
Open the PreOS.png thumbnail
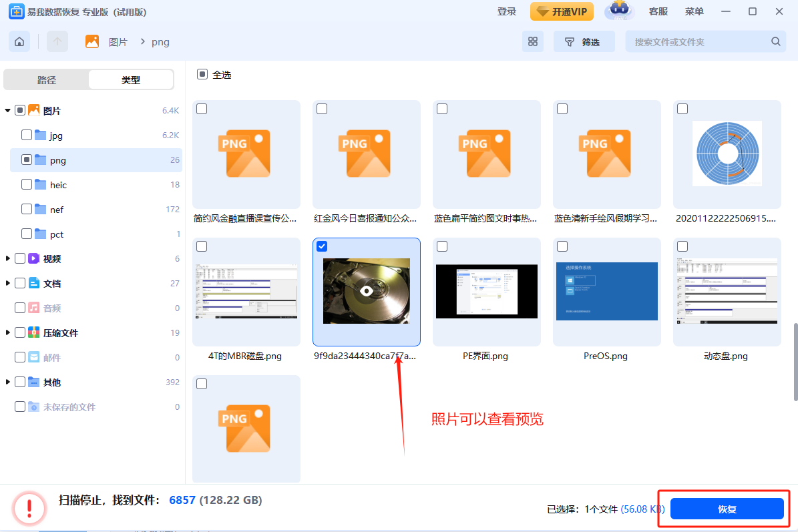[606, 292]
